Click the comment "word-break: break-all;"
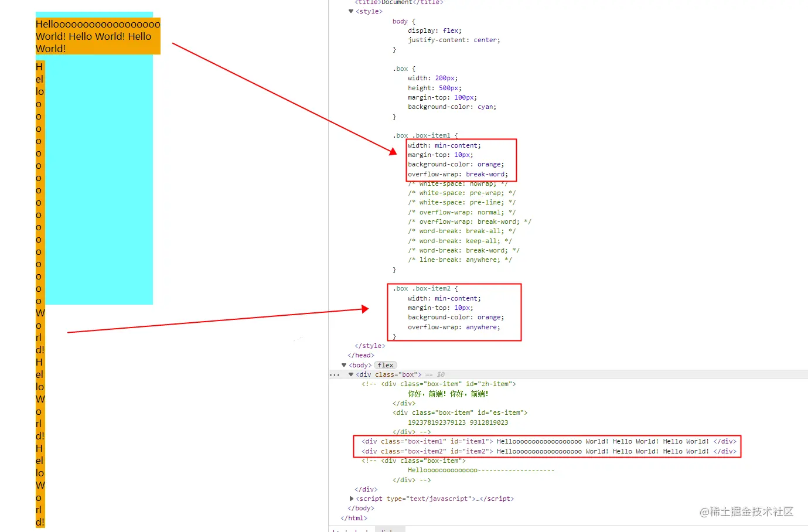This screenshot has width=808, height=532. click(x=462, y=231)
